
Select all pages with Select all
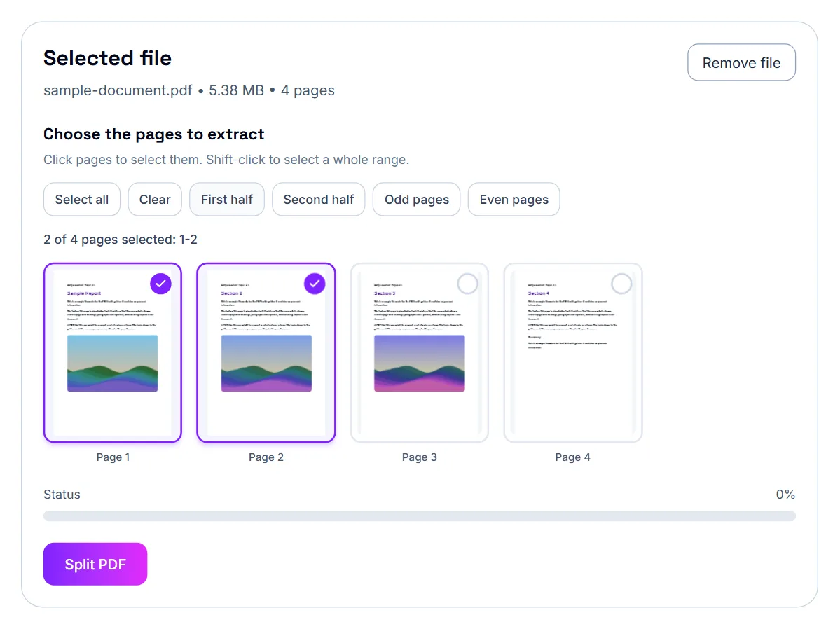pos(82,200)
